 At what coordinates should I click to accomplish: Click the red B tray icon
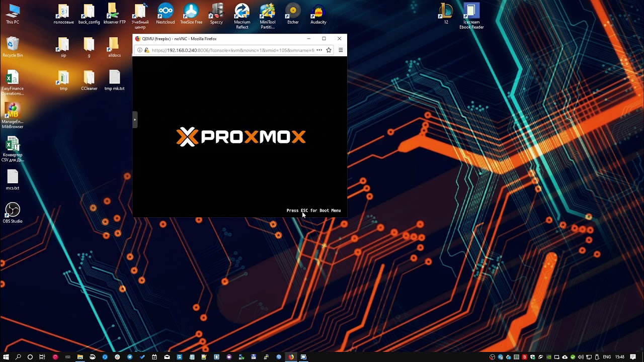point(524,357)
